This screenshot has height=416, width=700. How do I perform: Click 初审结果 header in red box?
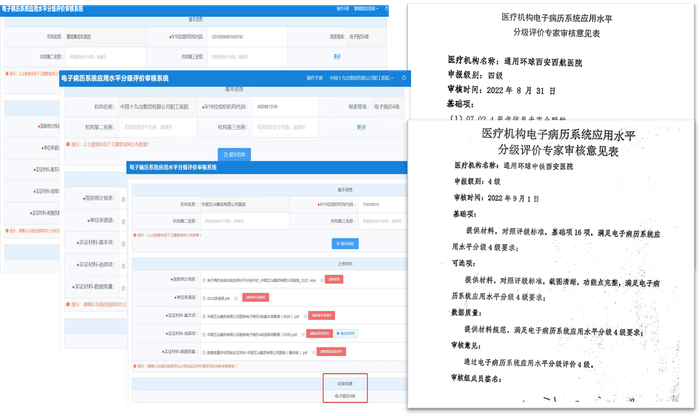click(x=345, y=383)
